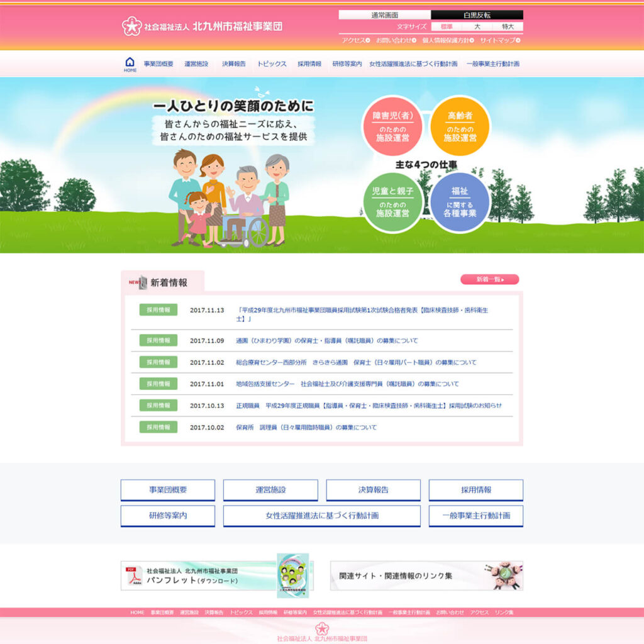Open 決算報告 in the main navigation
The width and height of the screenshot is (644, 644).
point(234,64)
